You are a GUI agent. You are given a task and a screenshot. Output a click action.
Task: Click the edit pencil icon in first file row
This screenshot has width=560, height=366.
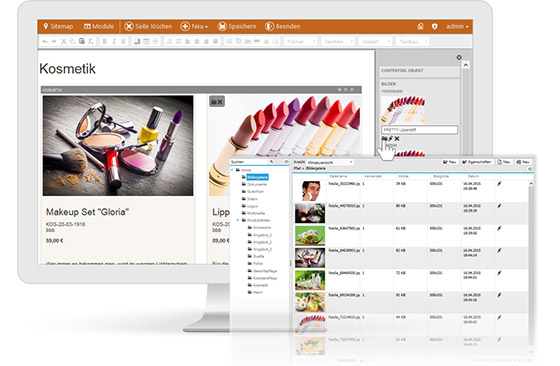[x=499, y=184]
